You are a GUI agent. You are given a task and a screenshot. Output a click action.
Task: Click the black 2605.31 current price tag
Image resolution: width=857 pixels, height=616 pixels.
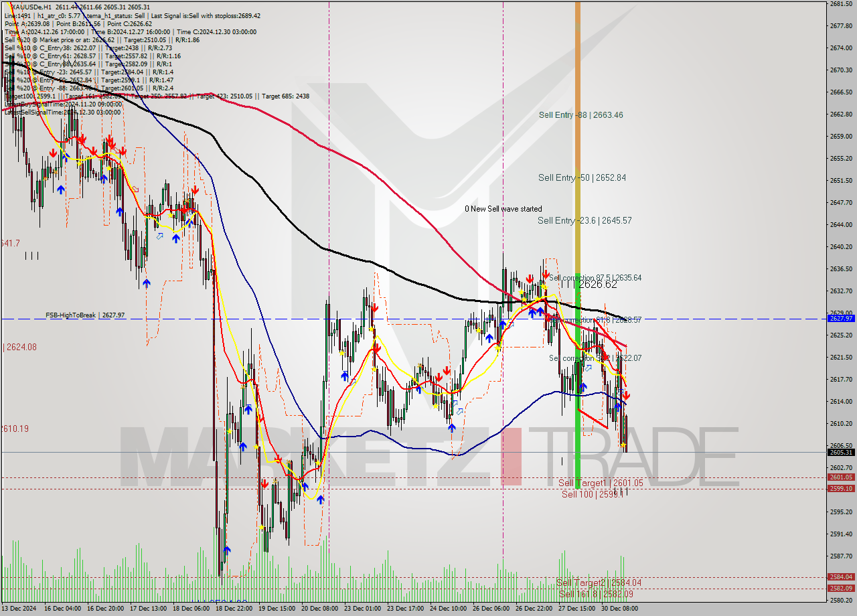pyautogui.click(x=841, y=453)
